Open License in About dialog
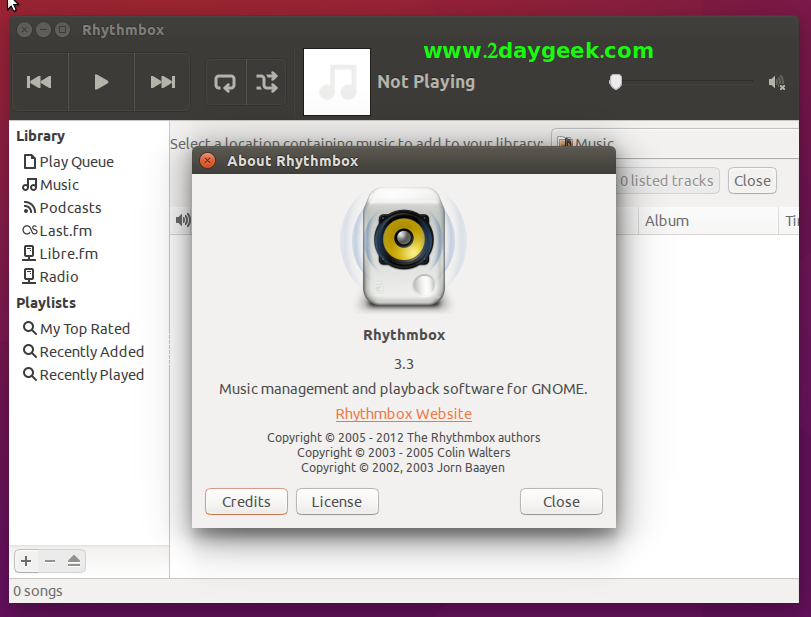Viewport: 811px width, 617px height. point(337,502)
